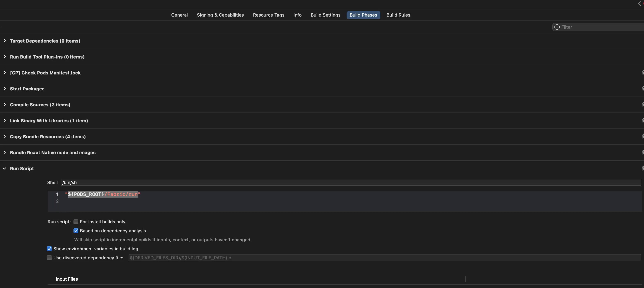Open the Build Rules tab
The height and width of the screenshot is (288, 644).
click(398, 15)
